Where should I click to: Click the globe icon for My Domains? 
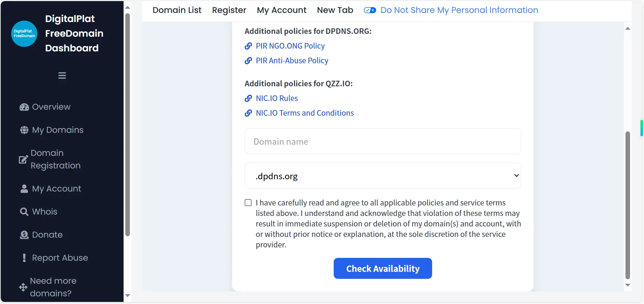[24, 130]
